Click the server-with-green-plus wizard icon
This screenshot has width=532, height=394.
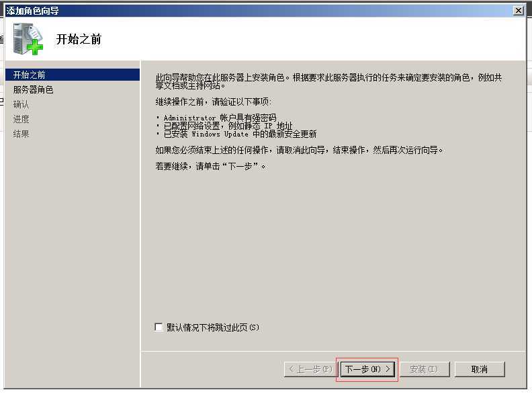(28, 39)
